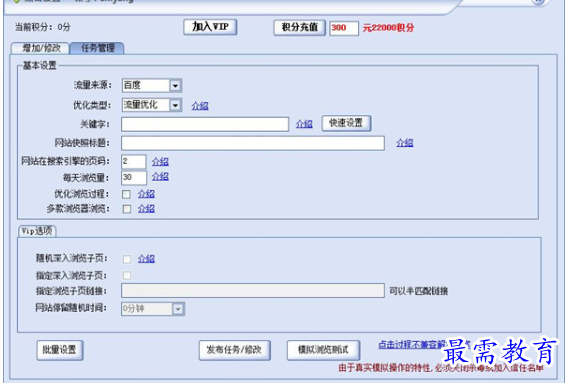
Task: Click into the 关键字 input field
Action: [x=205, y=124]
